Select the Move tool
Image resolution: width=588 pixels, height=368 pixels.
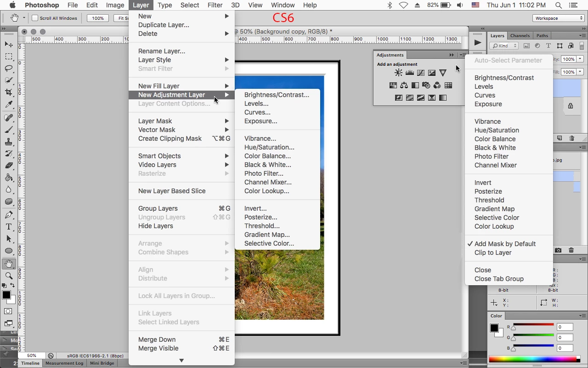coord(9,44)
